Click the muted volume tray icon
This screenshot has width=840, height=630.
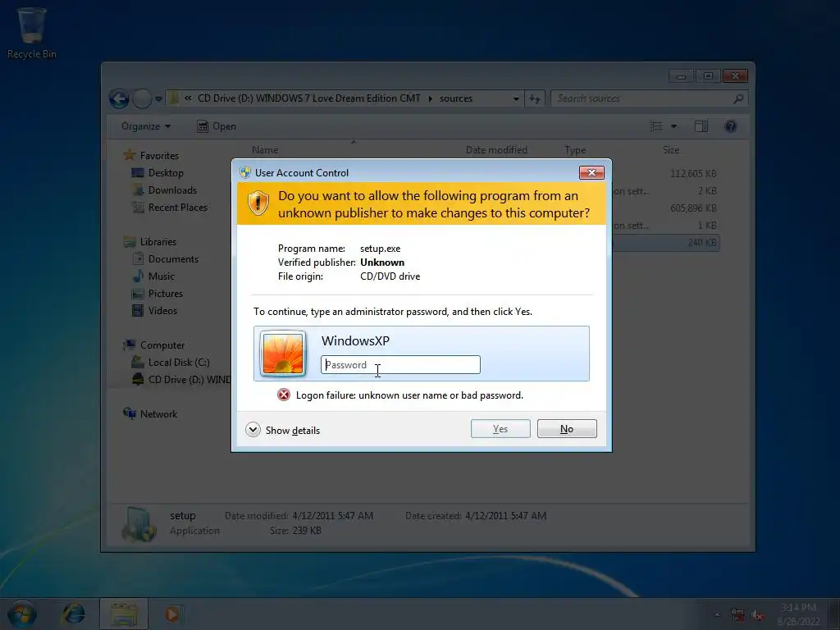pyautogui.click(x=757, y=615)
